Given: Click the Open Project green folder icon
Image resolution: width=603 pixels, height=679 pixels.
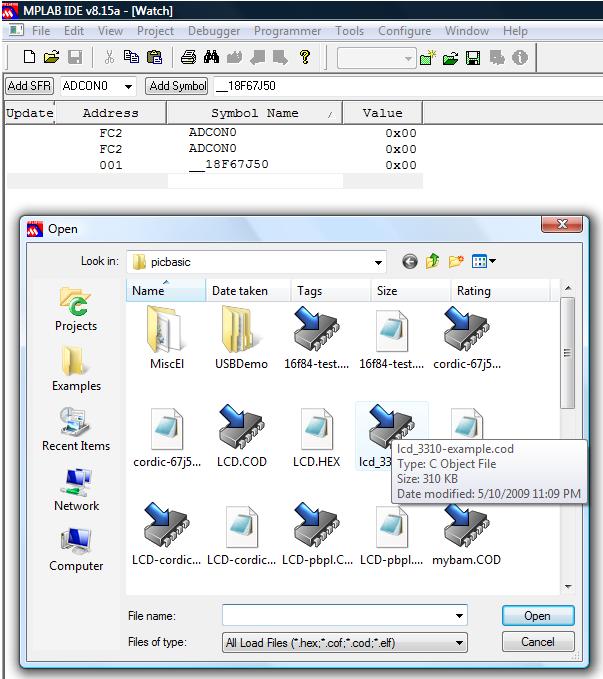Looking at the screenshot, I should tap(450, 58).
